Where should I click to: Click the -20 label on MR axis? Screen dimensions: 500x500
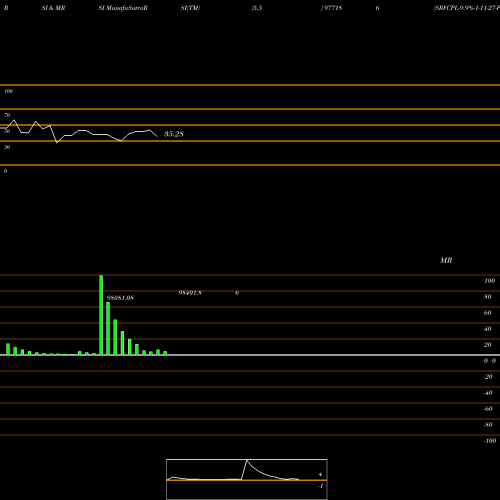tap(488, 377)
